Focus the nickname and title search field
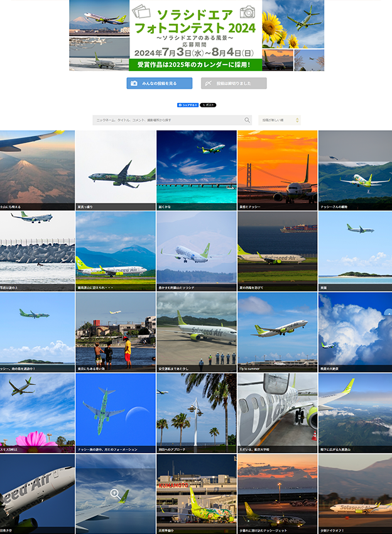The height and width of the screenshot is (534, 392). click(172, 120)
